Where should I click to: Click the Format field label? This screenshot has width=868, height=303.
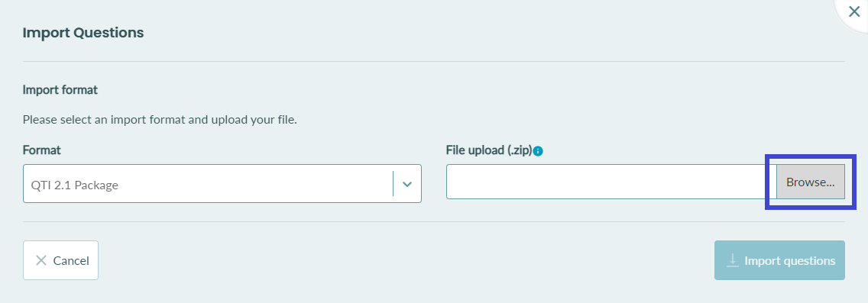point(41,150)
